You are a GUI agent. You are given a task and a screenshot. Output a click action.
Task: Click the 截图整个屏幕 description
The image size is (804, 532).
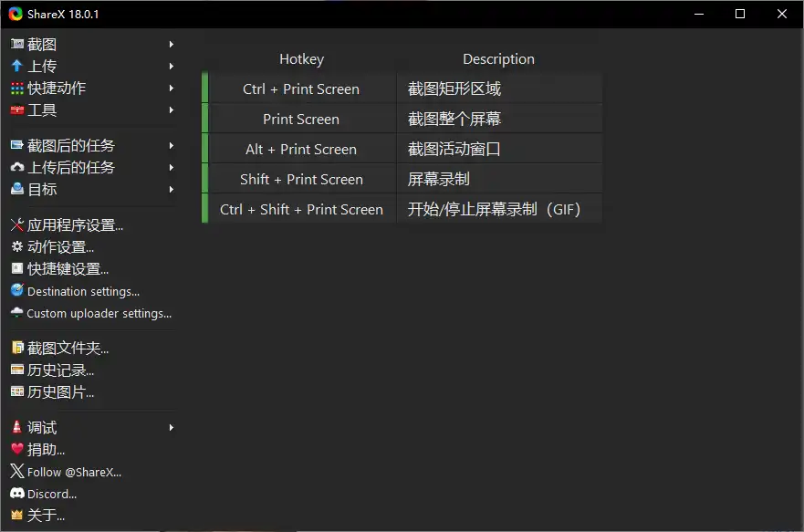tap(499, 119)
